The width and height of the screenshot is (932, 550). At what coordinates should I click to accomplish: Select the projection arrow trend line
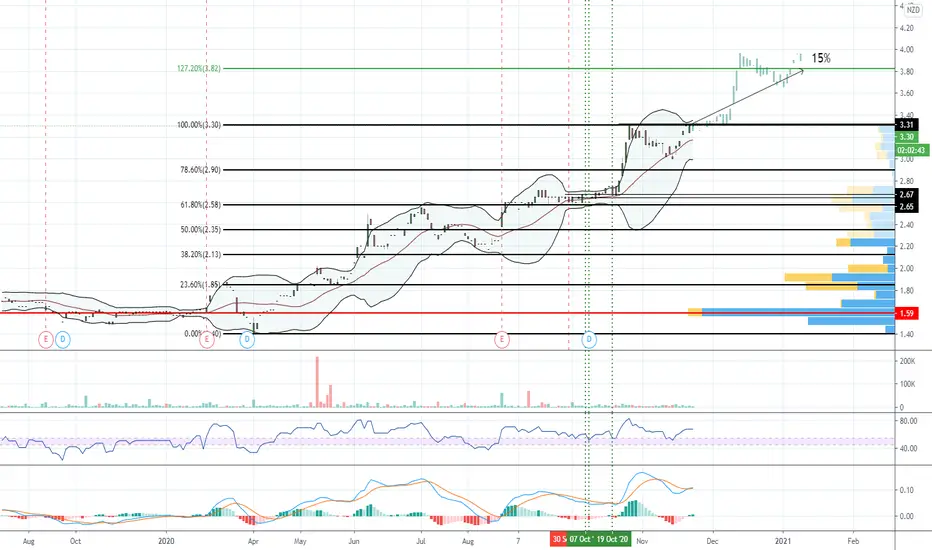click(748, 97)
